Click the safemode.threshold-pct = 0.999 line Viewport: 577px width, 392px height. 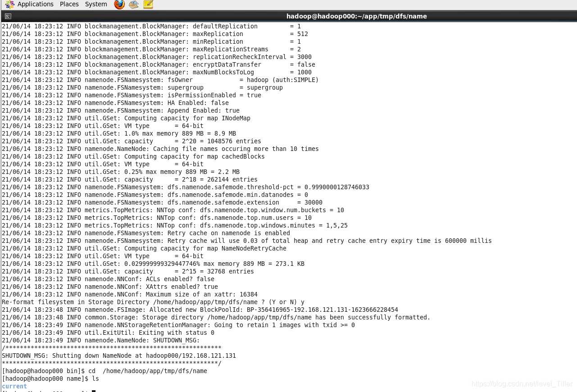click(x=186, y=187)
